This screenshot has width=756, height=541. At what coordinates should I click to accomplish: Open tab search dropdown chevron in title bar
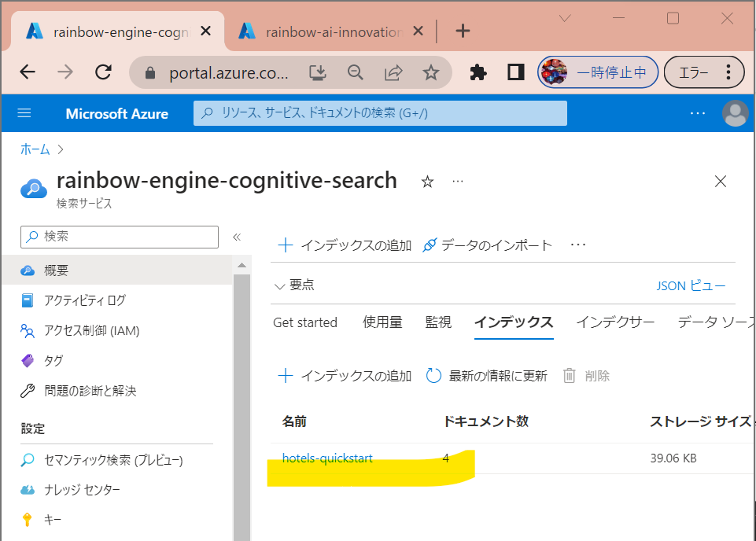(565, 18)
